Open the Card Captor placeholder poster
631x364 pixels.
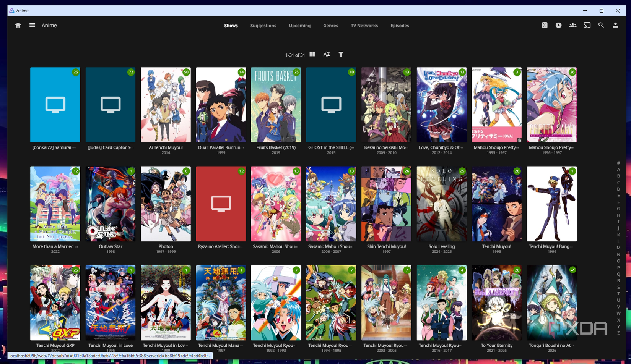[111, 105]
